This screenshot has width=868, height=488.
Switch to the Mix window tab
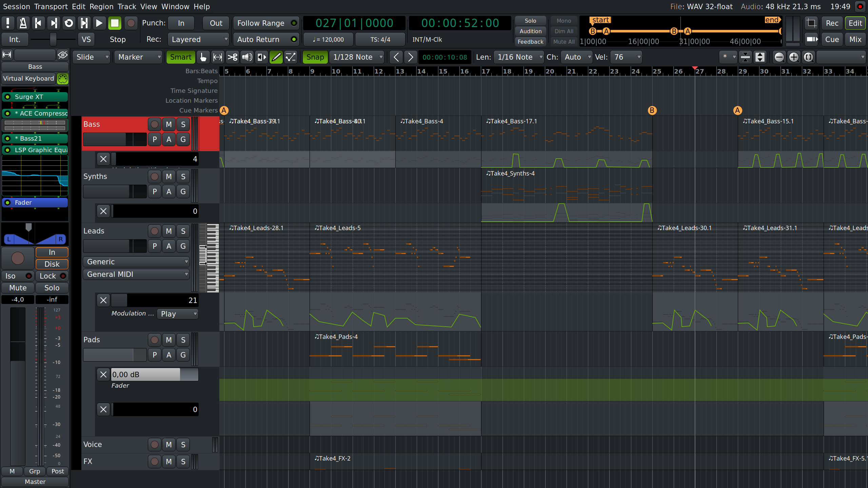point(855,39)
